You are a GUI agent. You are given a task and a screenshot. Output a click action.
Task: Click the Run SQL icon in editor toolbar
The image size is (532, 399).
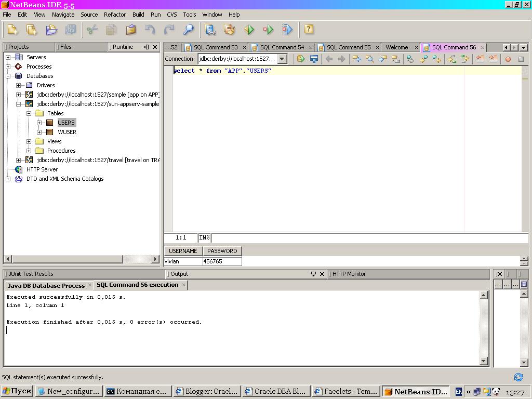pos(301,59)
